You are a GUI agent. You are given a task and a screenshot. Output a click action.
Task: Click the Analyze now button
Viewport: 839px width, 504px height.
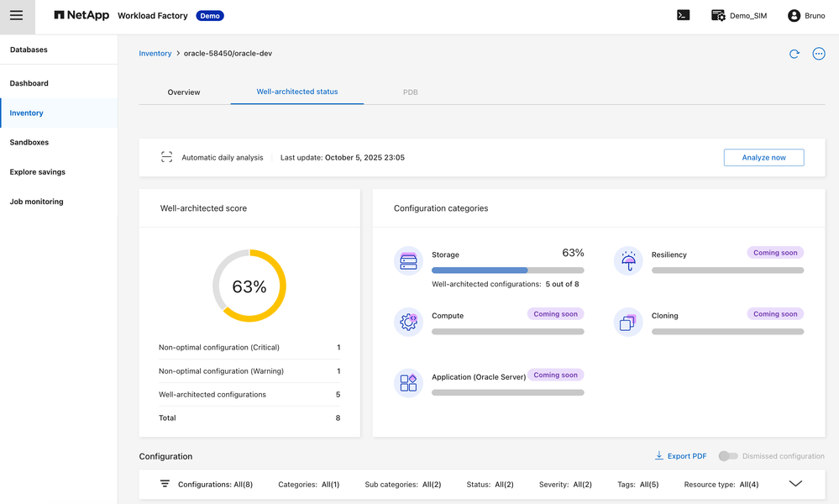coord(763,158)
